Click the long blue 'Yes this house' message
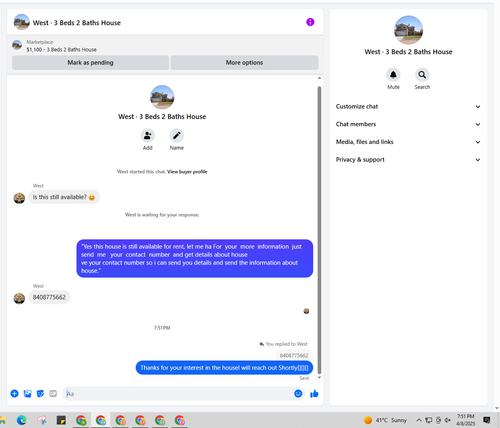Screen dimensions: 500x428 pyautogui.click(x=195, y=258)
